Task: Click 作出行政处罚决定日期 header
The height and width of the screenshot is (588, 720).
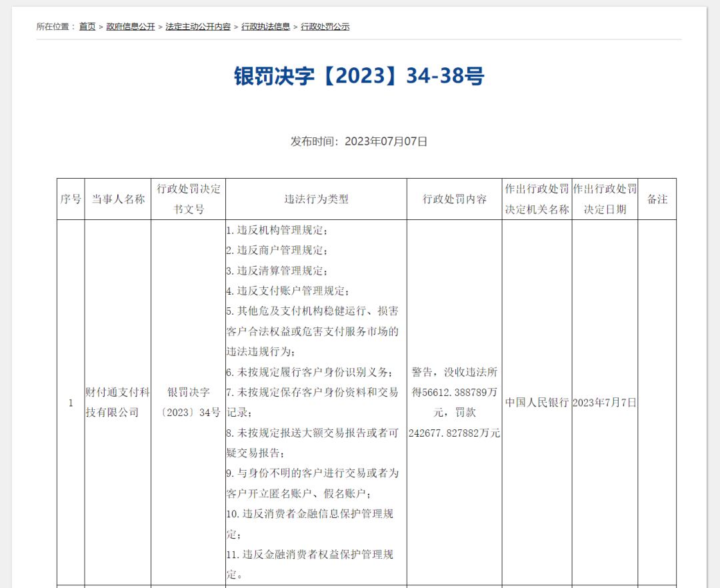Action: tap(605, 199)
